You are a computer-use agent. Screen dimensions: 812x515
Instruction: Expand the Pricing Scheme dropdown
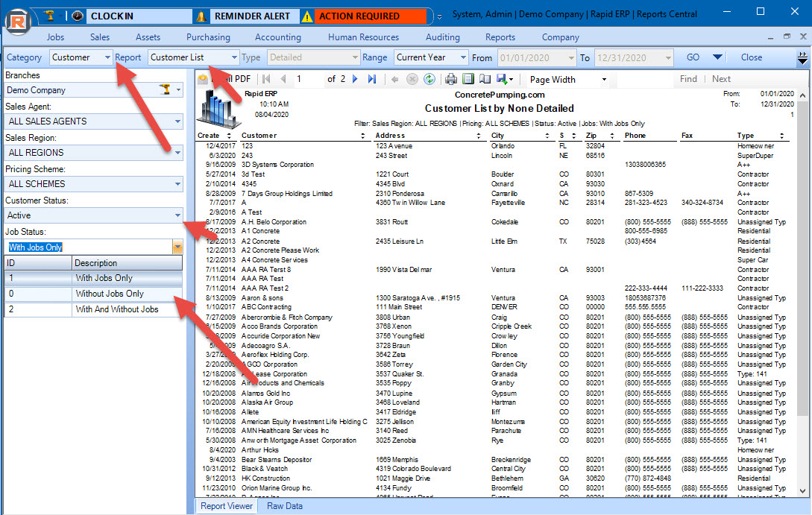pos(177,184)
